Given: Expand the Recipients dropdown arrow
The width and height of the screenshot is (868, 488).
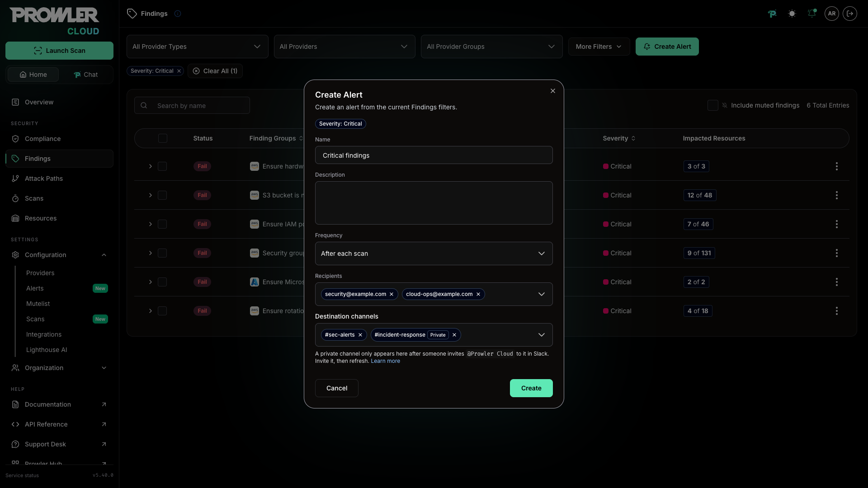Looking at the screenshot, I should [542, 294].
